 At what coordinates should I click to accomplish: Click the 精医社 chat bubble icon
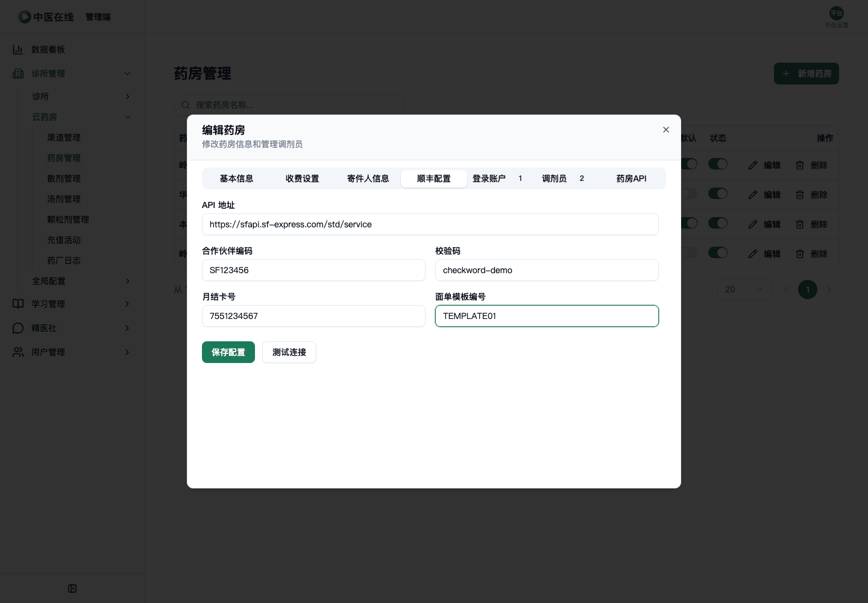[18, 328]
